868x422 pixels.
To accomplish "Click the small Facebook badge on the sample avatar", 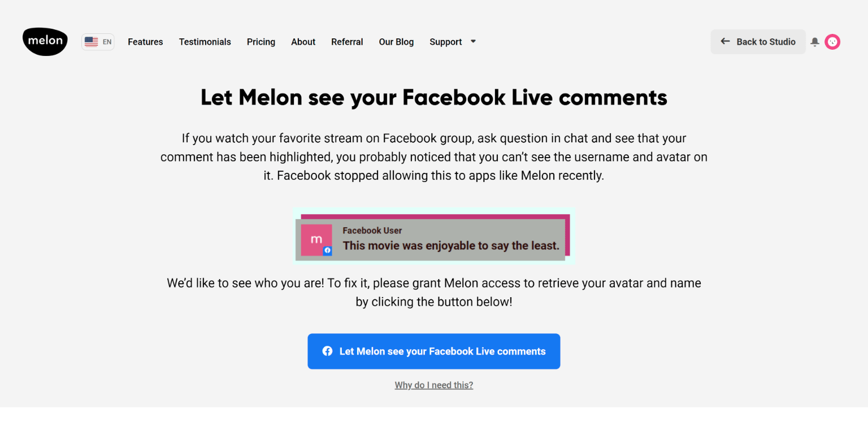I will (327, 250).
